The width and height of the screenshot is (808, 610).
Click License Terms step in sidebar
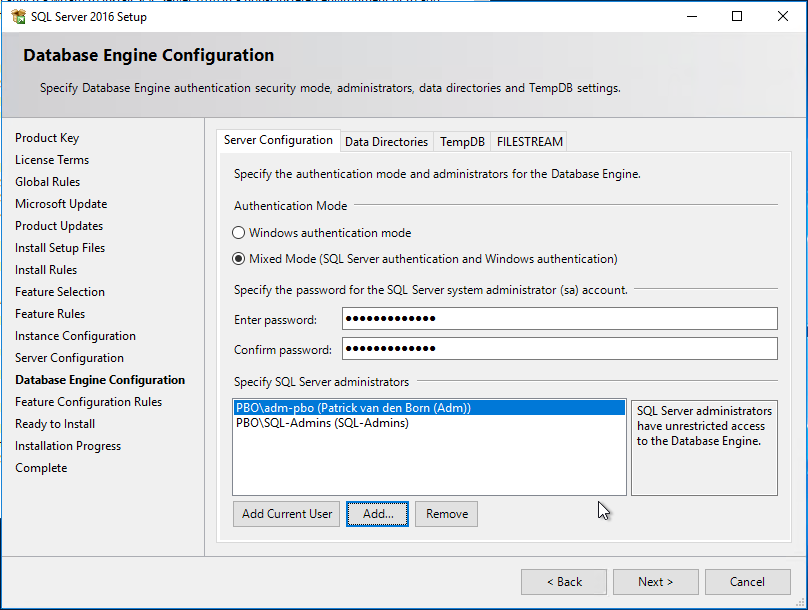pyautogui.click(x=52, y=160)
